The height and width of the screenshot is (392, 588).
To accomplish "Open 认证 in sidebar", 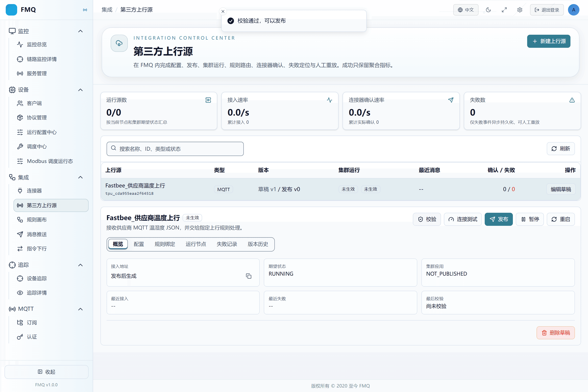I will pos(51,337).
